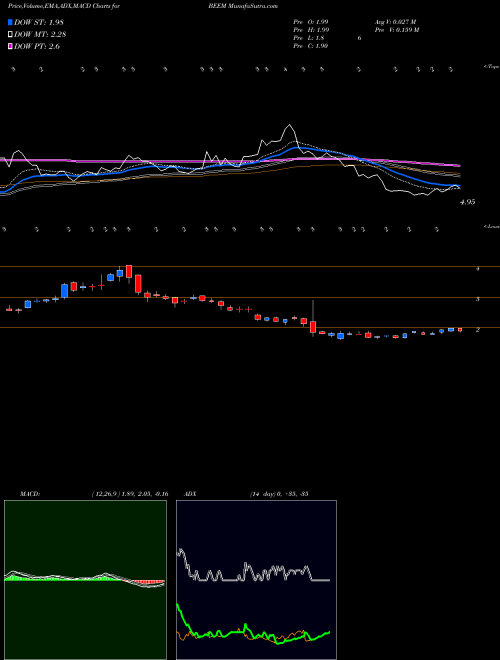Image resolution: width=500 pixels, height=660 pixels.
Task: Click the tallest red candle at the candlestick chart peak
Action: (x=129, y=271)
